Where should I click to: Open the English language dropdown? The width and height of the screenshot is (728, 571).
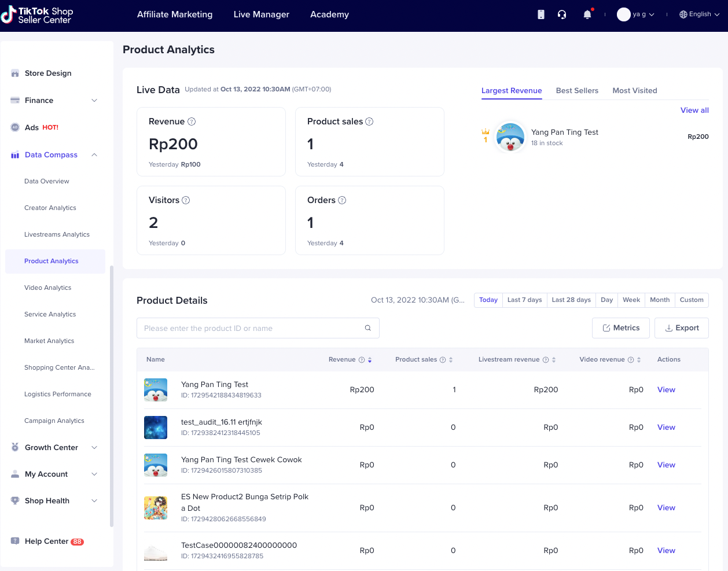coord(700,14)
